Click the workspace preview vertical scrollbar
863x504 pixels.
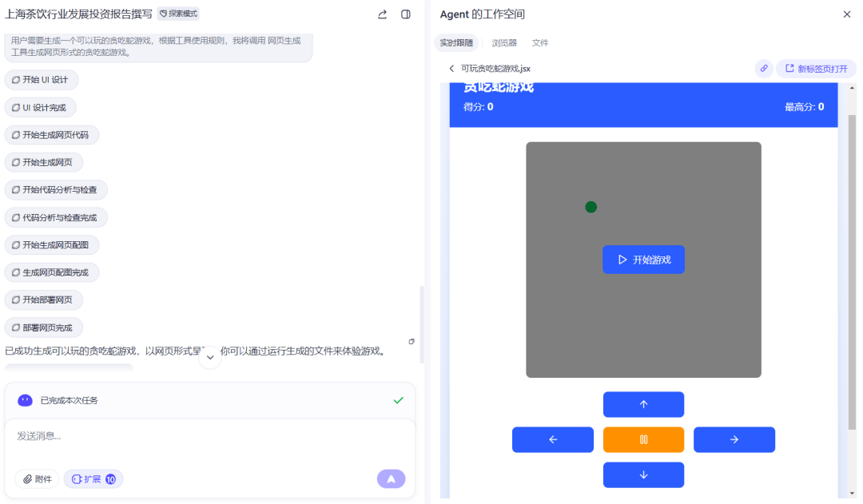[x=852, y=272]
